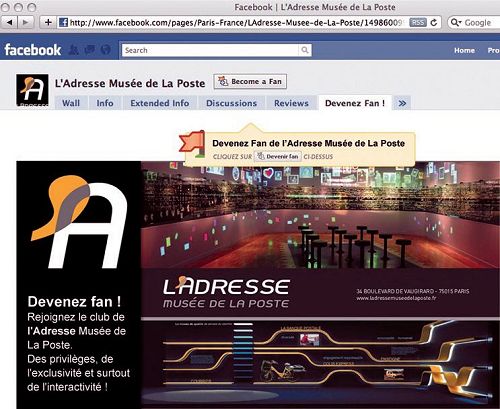Click the red flag icon in tooltip

click(x=192, y=144)
